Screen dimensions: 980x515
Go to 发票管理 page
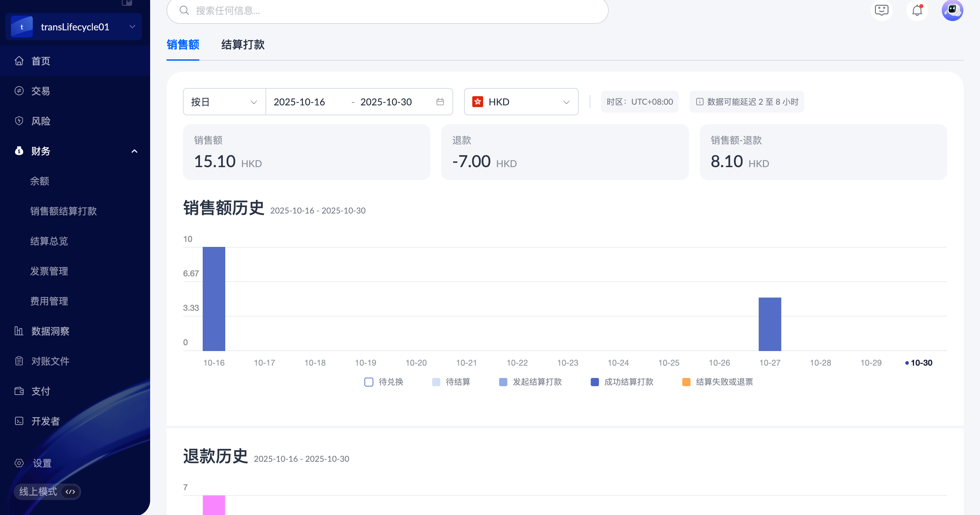(x=49, y=271)
